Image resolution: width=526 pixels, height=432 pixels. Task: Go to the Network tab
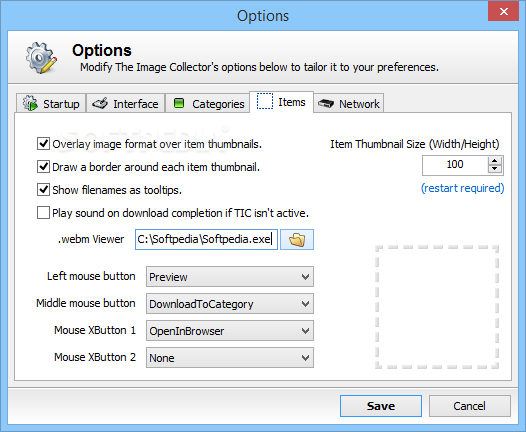(x=349, y=103)
